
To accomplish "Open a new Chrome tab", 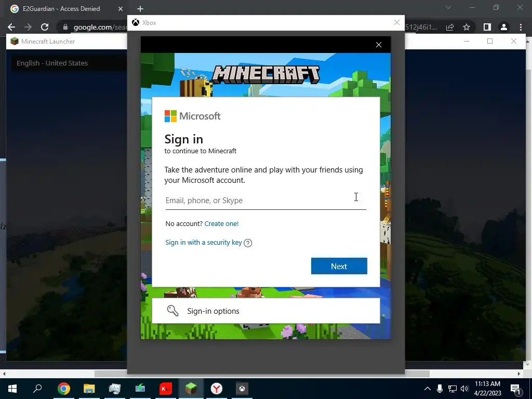I will click(140, 9).
